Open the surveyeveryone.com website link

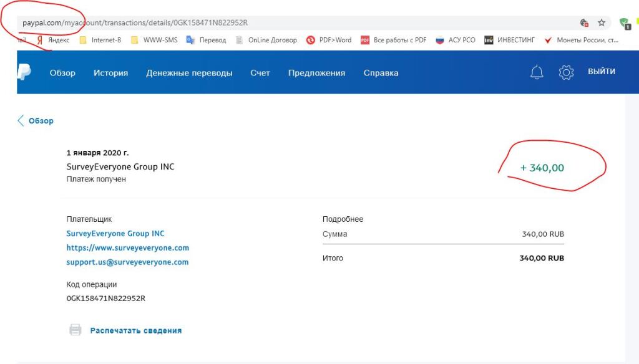pyautogui.click(x=127, y=248)
